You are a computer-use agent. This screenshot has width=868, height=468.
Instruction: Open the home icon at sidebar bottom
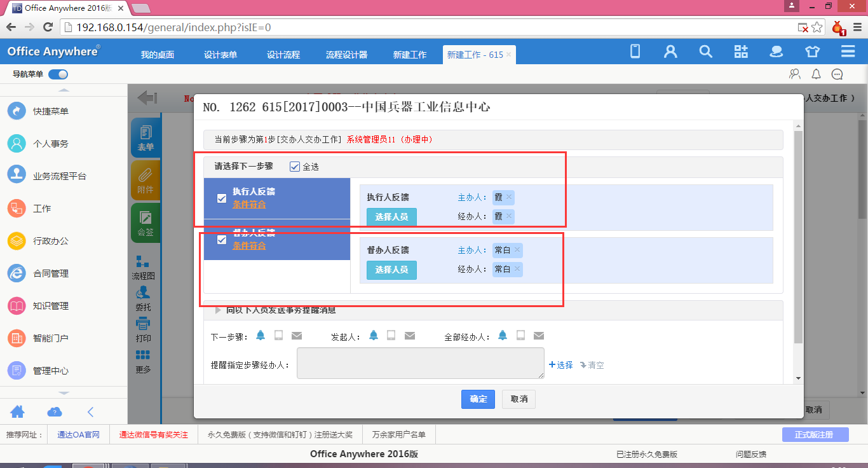(x=18, y=411)
